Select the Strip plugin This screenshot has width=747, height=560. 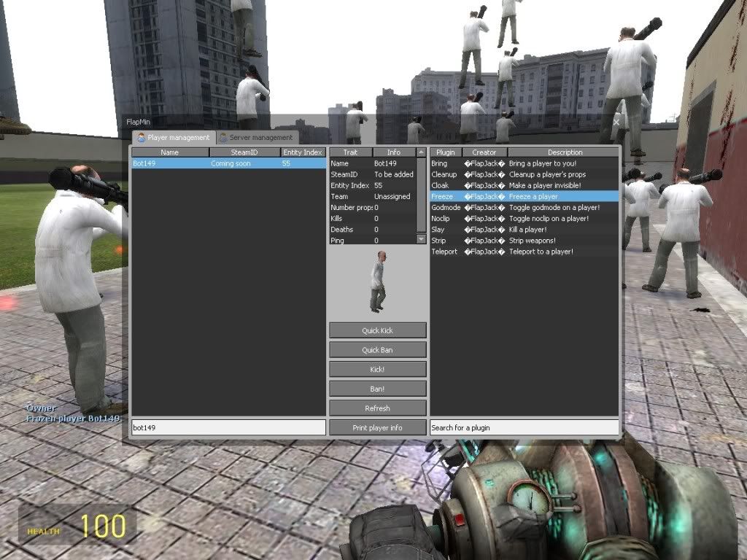525,241
